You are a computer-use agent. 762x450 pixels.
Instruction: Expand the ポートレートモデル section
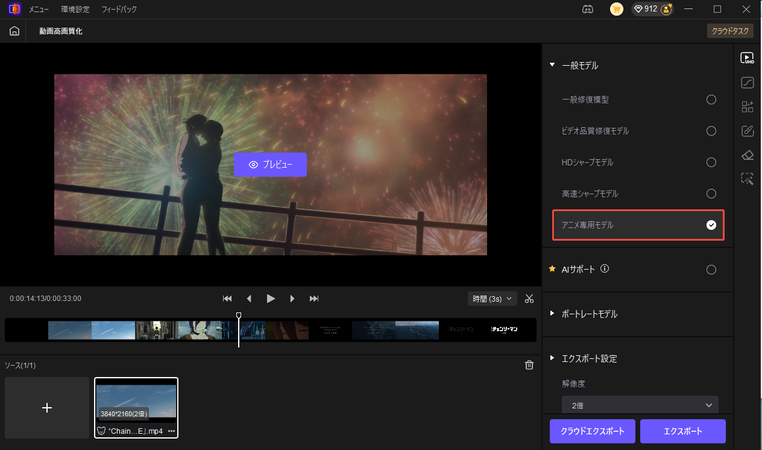pyautogui.click(x=552, y=313)
